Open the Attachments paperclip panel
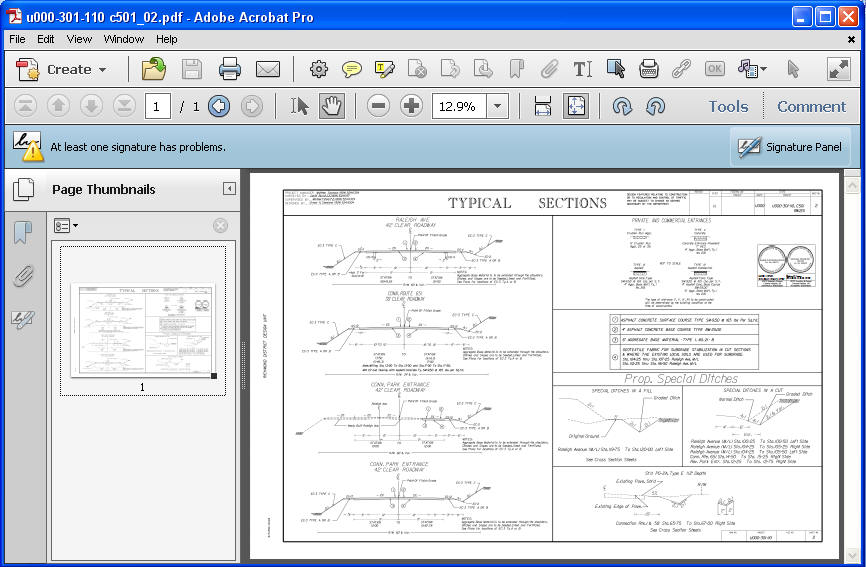 click(23, 276)
